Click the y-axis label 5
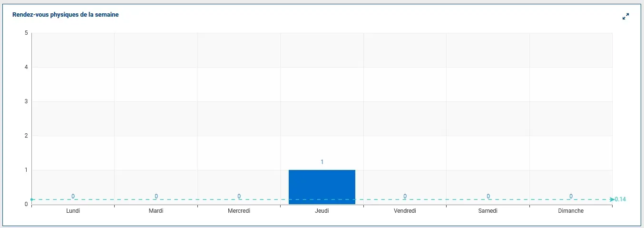This screenshot has width=644, height=228. coord(27,33)
